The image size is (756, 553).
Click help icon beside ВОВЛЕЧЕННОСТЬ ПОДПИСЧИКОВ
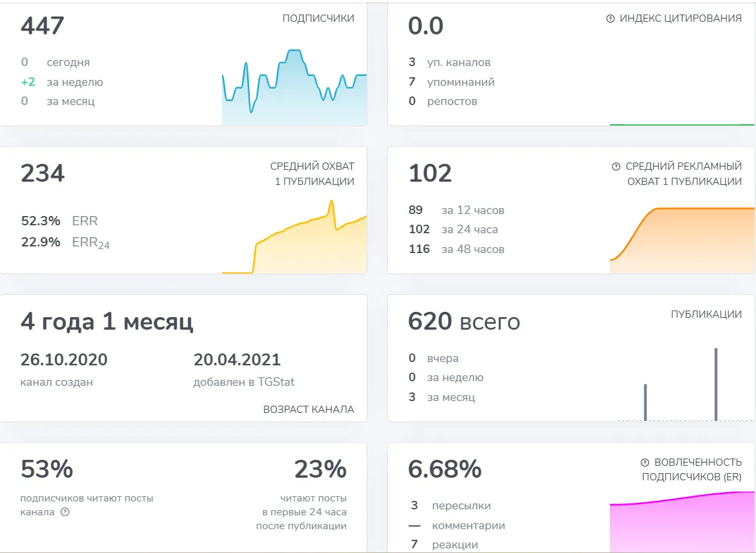[644, 463]
